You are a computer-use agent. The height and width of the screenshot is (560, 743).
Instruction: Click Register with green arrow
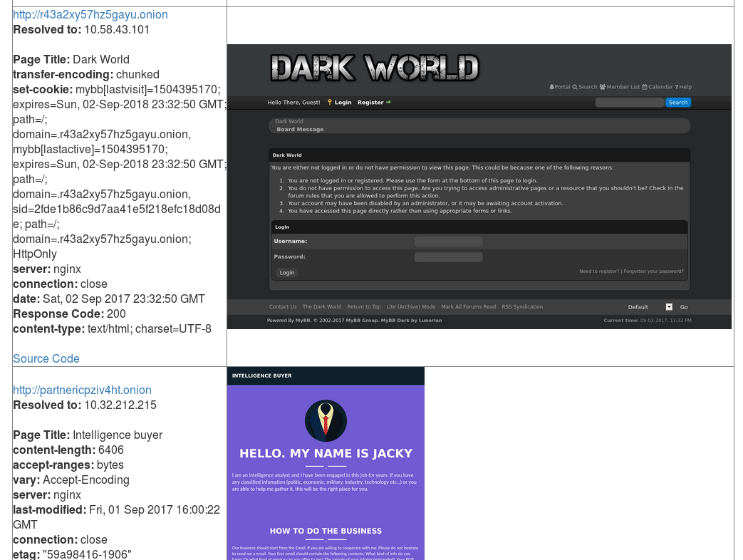tap(374, 103)
